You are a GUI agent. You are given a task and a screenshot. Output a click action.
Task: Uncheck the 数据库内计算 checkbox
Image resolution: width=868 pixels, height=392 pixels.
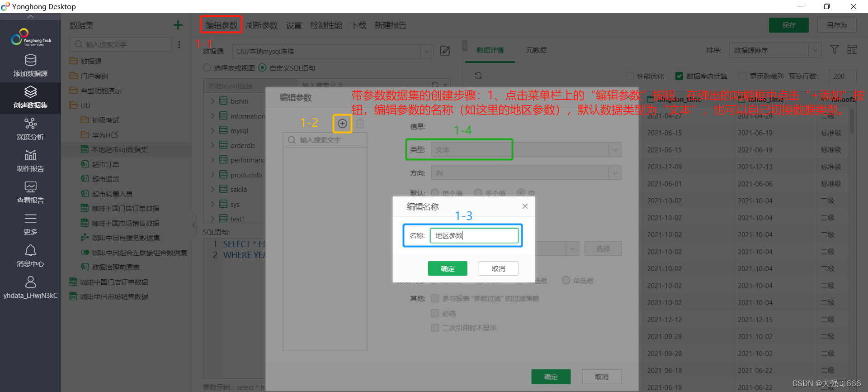point(679,76)
